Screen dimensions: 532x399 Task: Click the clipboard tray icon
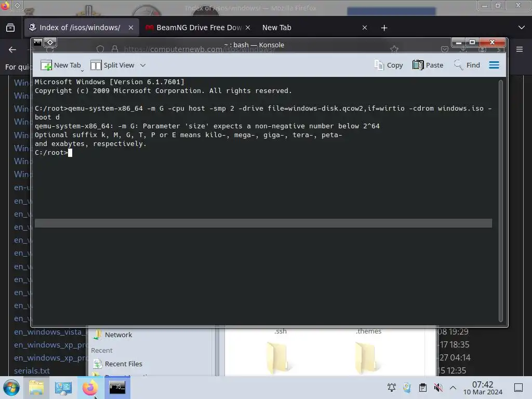(x=423, y=388)
